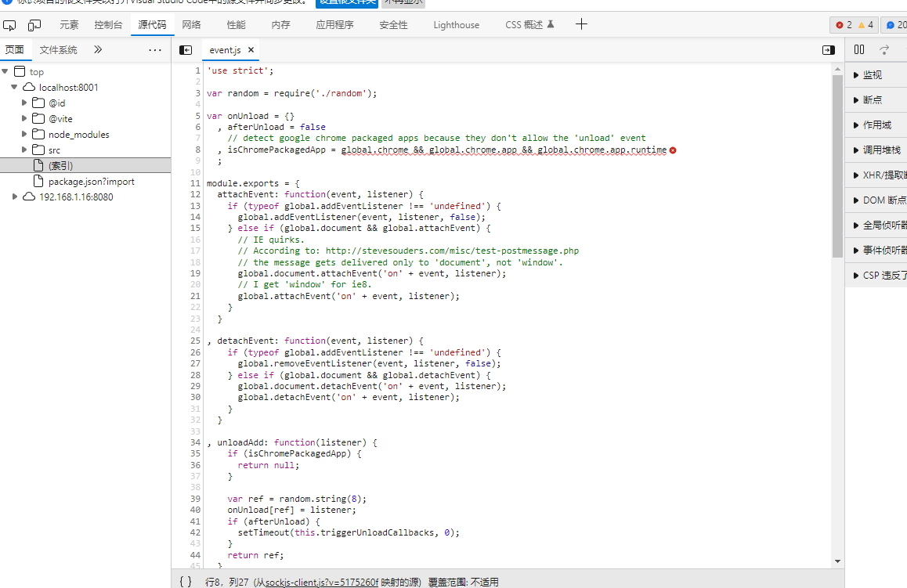Click the step over debugger icon

[x=884, y=50]
